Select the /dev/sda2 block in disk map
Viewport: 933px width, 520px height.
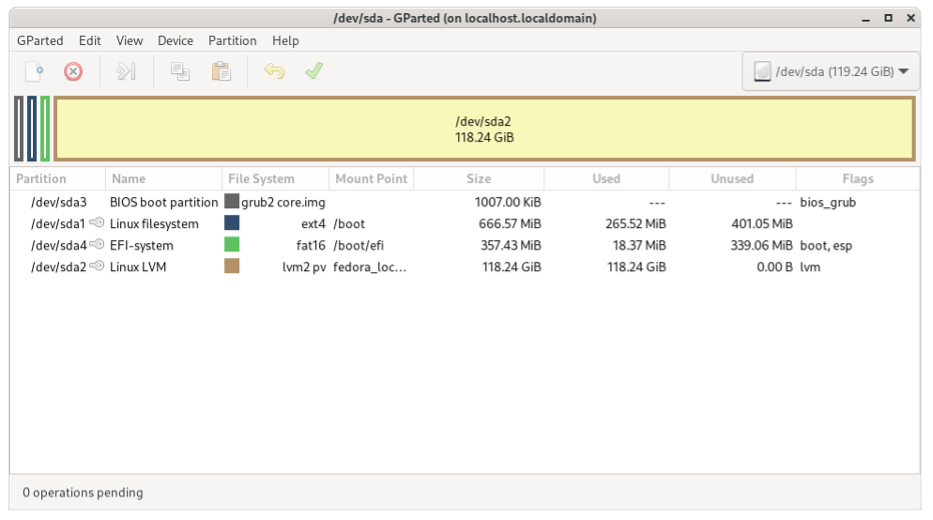tap(484, 129)
